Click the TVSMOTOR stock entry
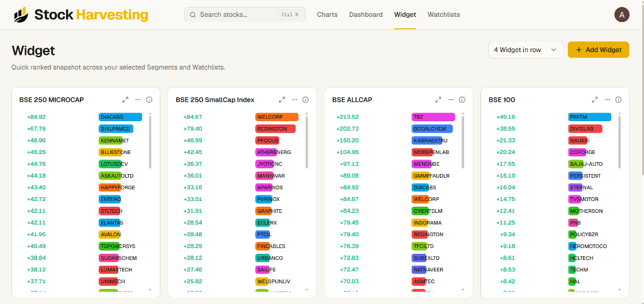Screen dimensions: 644x304 coord(584,199)
